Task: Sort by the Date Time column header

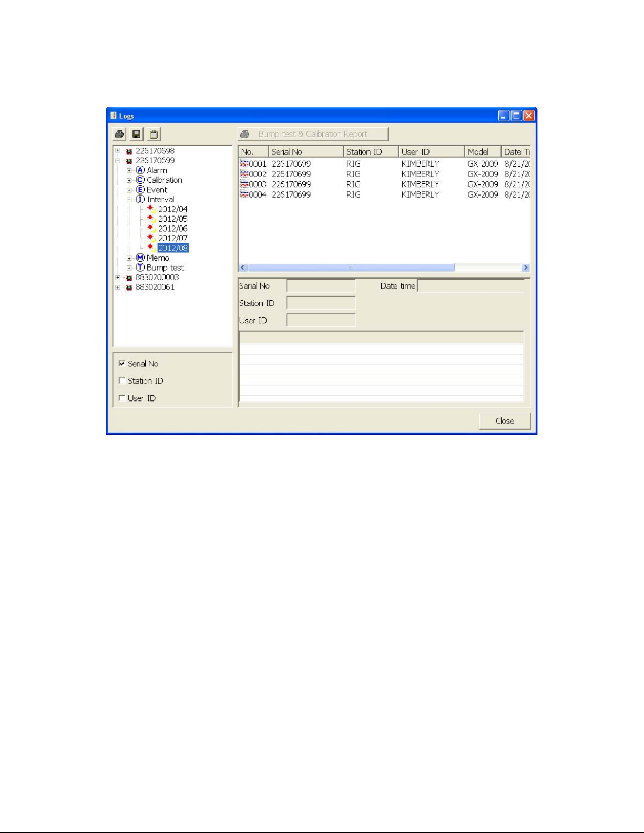Action: click(516, 151)
